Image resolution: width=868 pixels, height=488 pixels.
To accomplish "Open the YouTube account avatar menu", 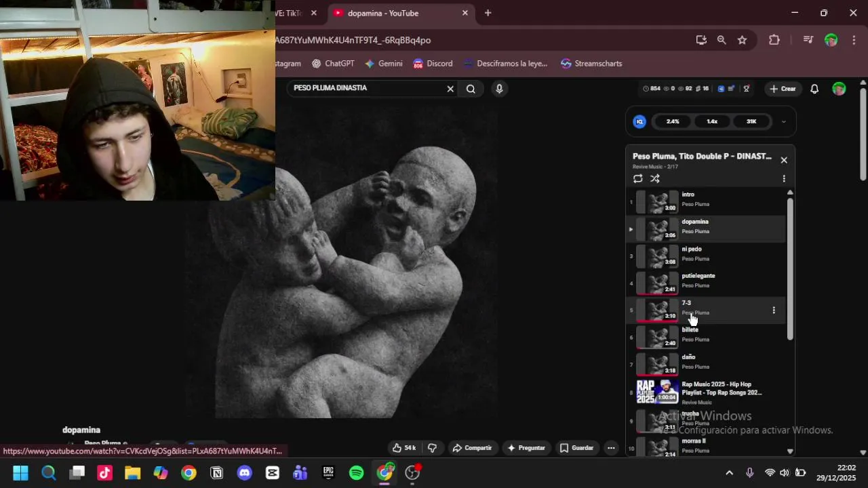I will [839, 89].
